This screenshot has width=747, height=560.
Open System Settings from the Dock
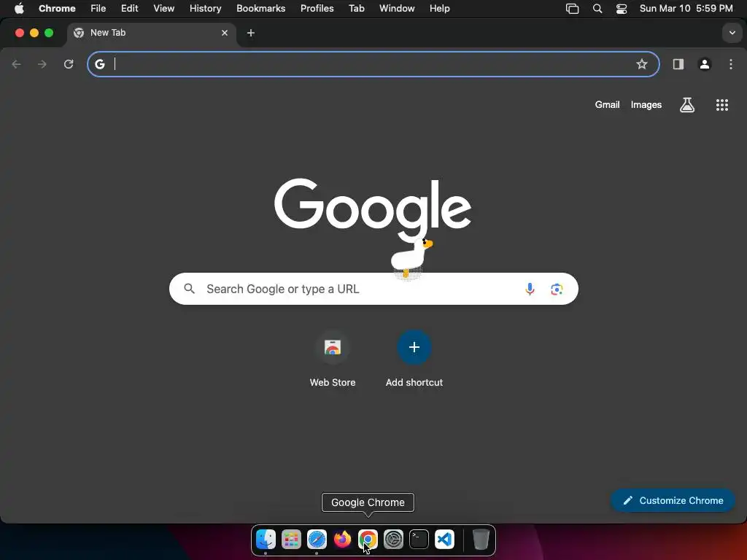click(x=393, y=539)
